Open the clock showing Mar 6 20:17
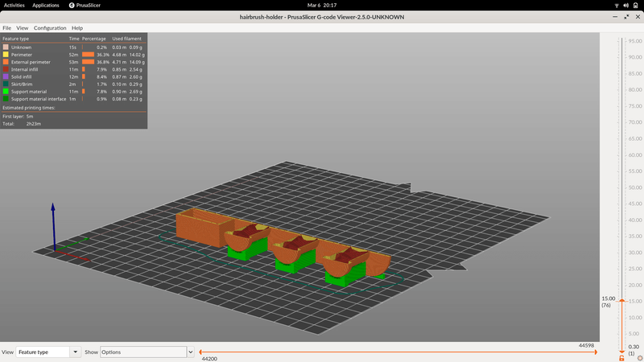The width and height of the screenshot is (644, 362). click(321, 6)
